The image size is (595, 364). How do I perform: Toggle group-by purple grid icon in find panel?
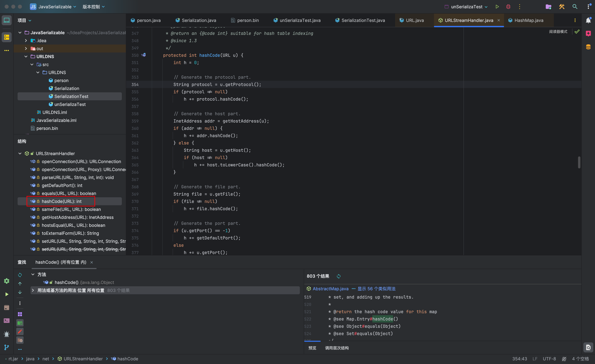tap(20, 314)
